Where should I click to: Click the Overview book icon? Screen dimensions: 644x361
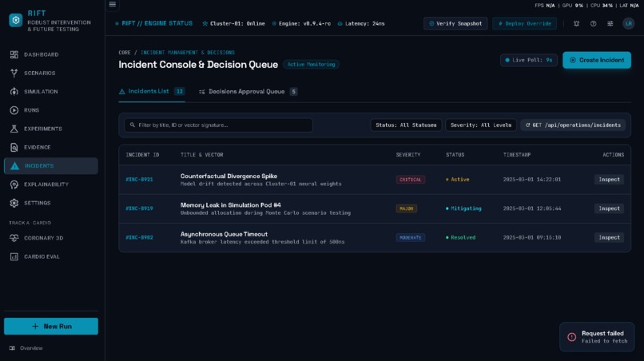click(12, 348)
